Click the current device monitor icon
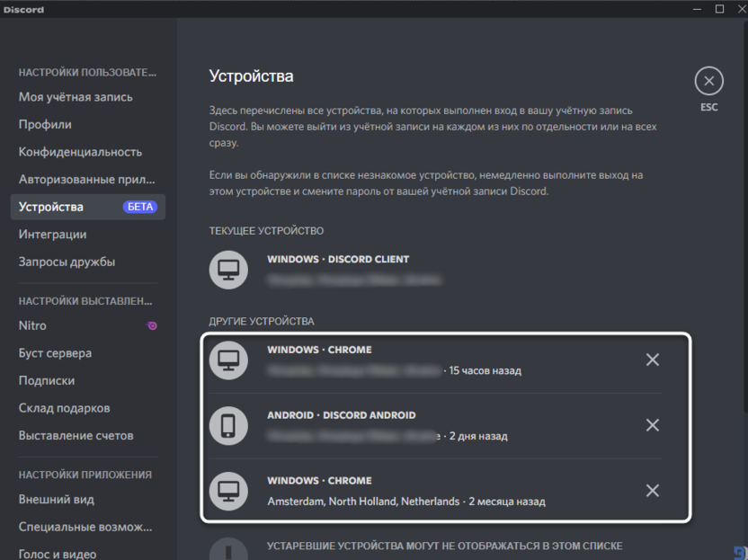 click(228, 270)
